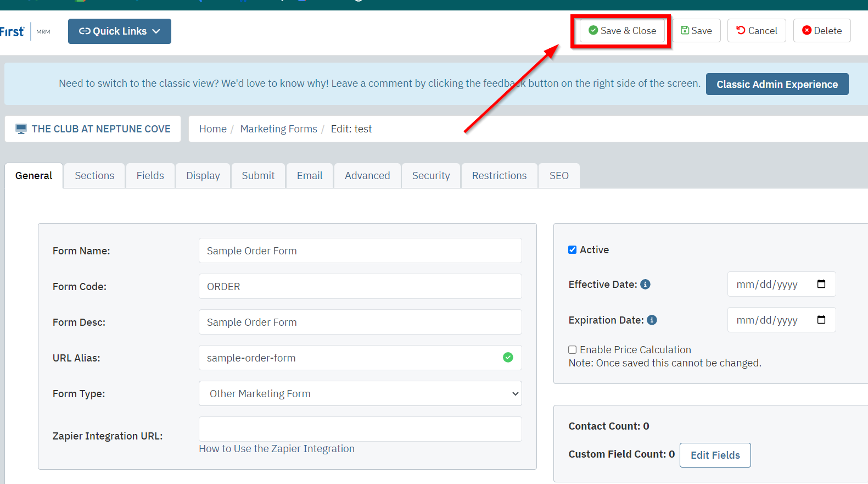This screenshot has height=484, width=868.
Task: Click the monitor icon beside club name
Action: click(21, 129)
